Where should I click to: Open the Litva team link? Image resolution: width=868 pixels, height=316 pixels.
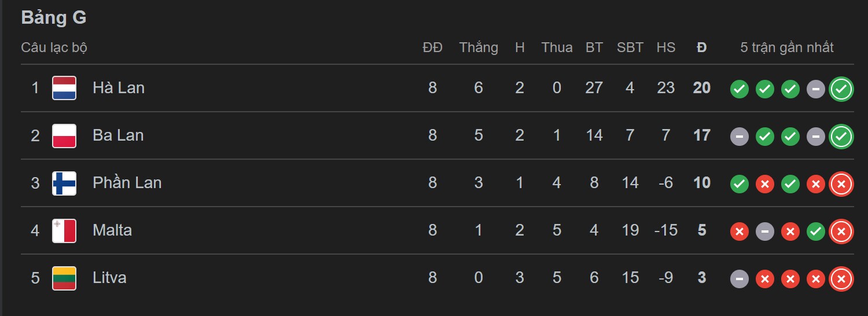[x=109, y=278]
